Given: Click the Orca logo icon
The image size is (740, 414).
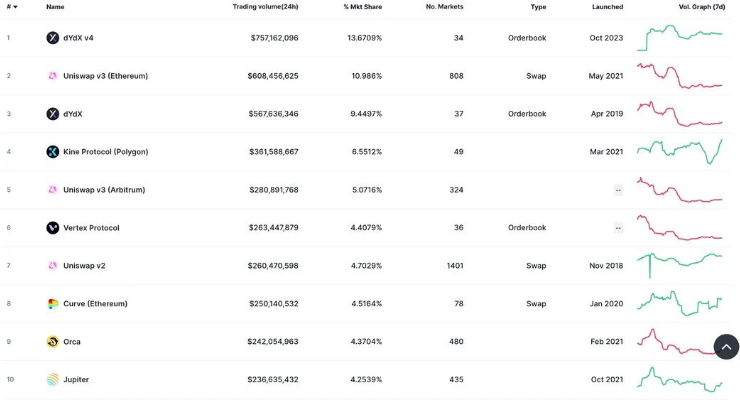Looking at the screenshot, I should [x=53, y=342].
